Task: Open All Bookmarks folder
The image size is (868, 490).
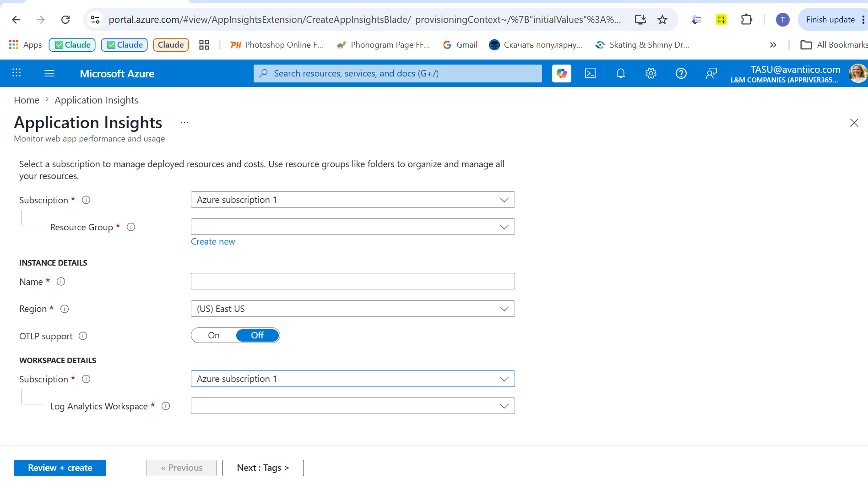Action: [833, 44]
